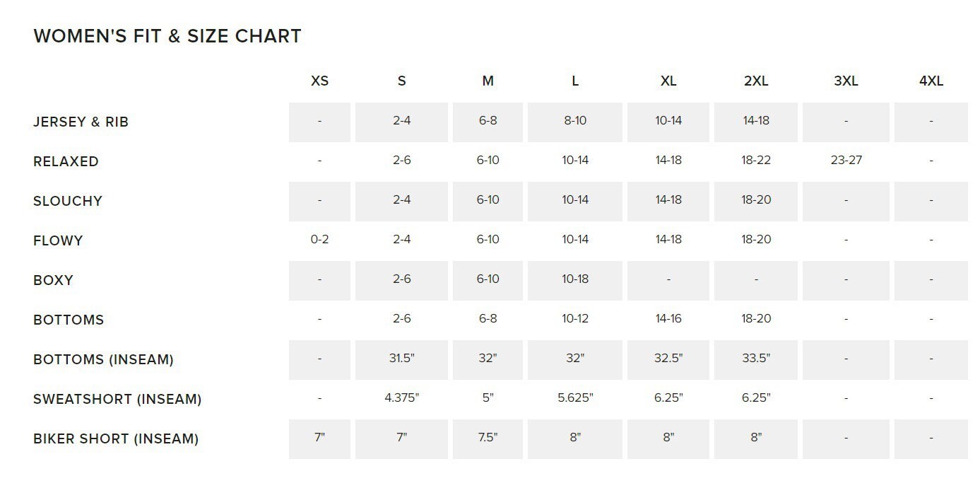Select the 5.625" Sweatshort inseam cell
Screen dimensions: 980x488
575,398
